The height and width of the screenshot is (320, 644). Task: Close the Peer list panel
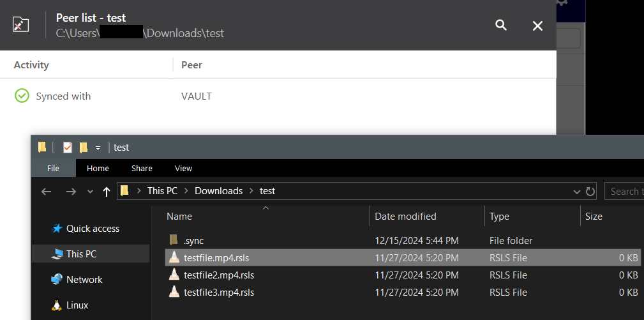(537, 26)
